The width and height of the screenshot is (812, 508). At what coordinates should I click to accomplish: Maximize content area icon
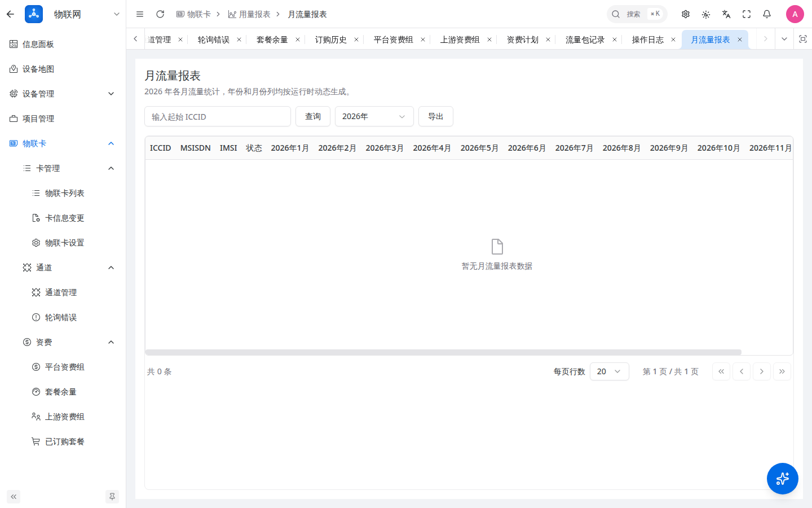tap(803, 39)
